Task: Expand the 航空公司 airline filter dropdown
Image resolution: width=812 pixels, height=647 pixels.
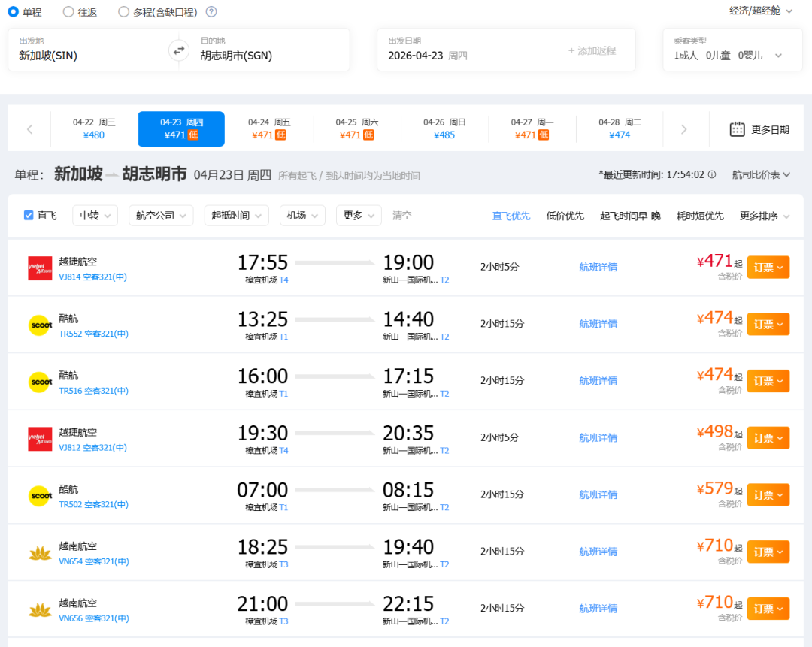Action: 161,216
